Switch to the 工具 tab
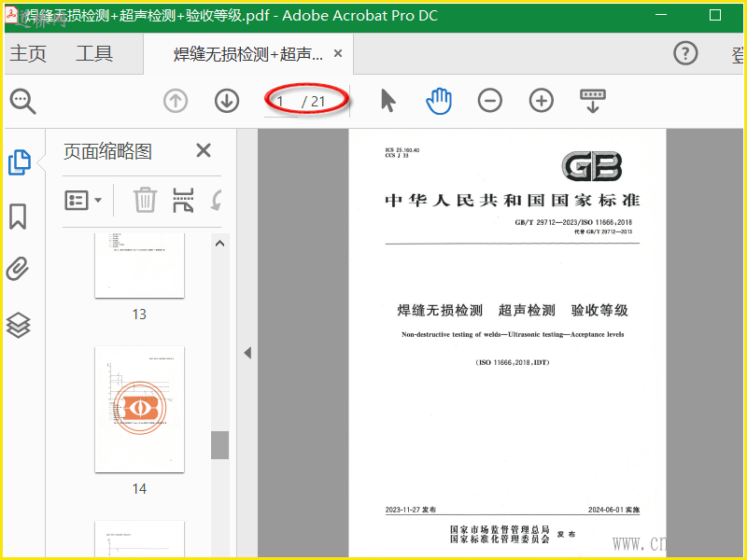 pyautogui.click(x=94, y=53)
